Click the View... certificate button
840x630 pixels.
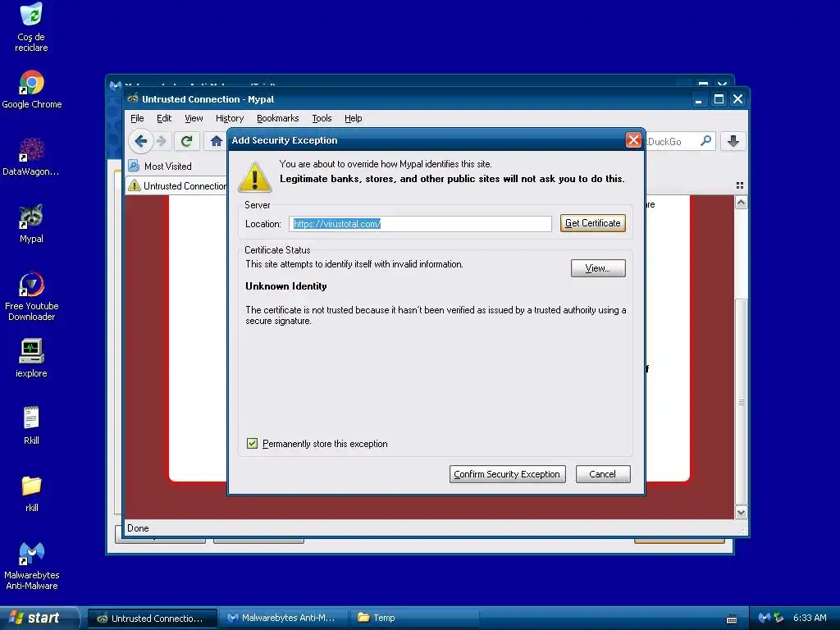click(598, 268)
